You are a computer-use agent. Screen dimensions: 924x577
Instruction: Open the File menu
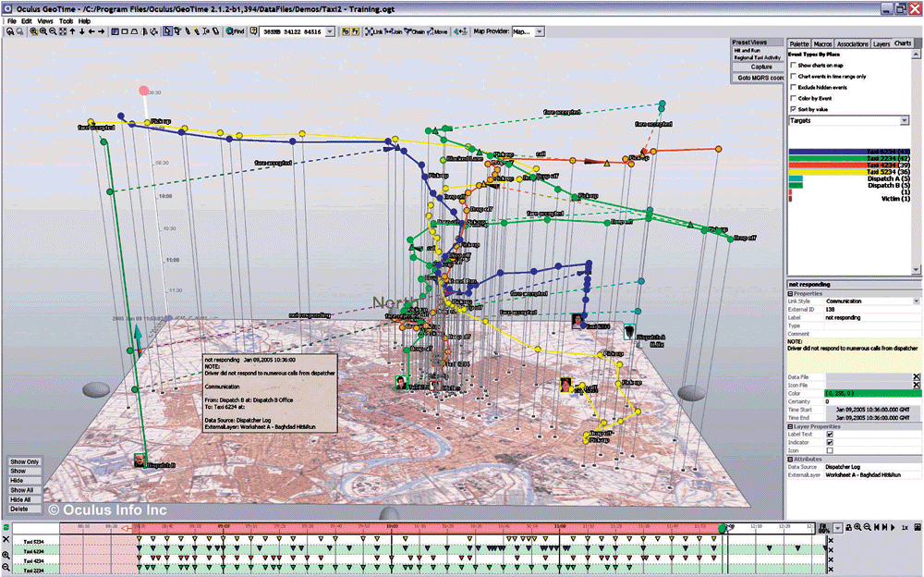point(12,20)
